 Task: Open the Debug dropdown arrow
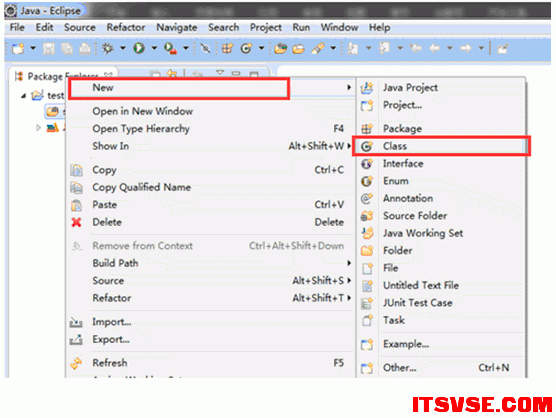pyautogui.click(x=123, y=48)
